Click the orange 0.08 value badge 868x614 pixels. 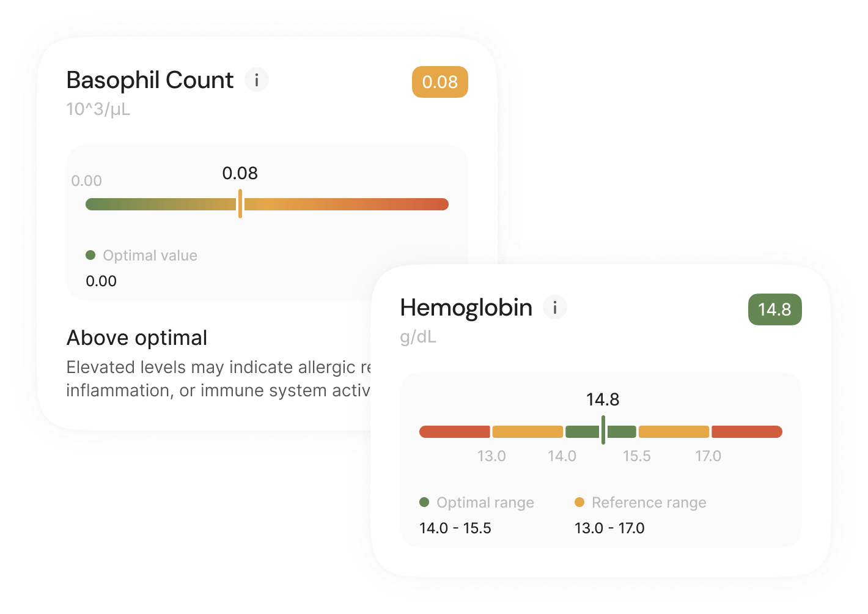(440, 82)
